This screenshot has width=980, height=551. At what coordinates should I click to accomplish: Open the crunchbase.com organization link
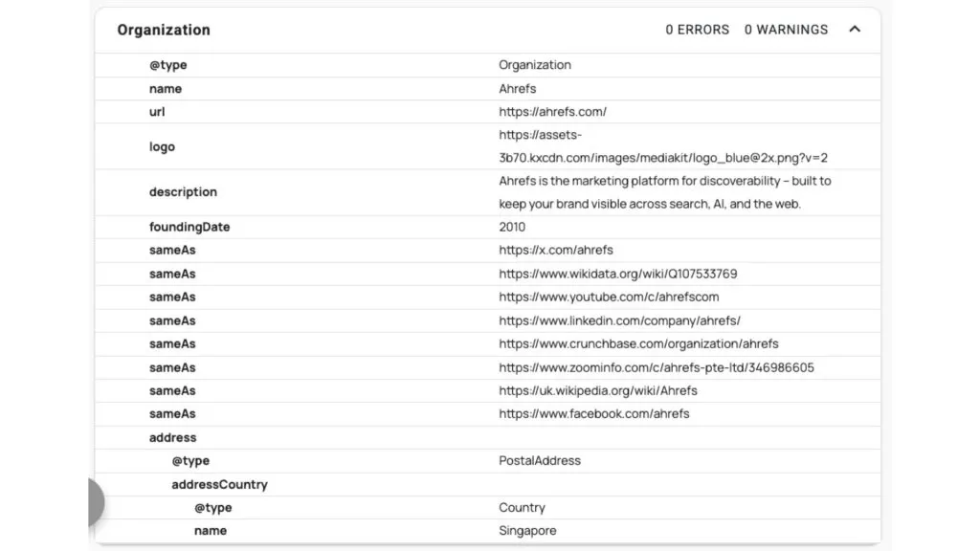tap(638, 343)
